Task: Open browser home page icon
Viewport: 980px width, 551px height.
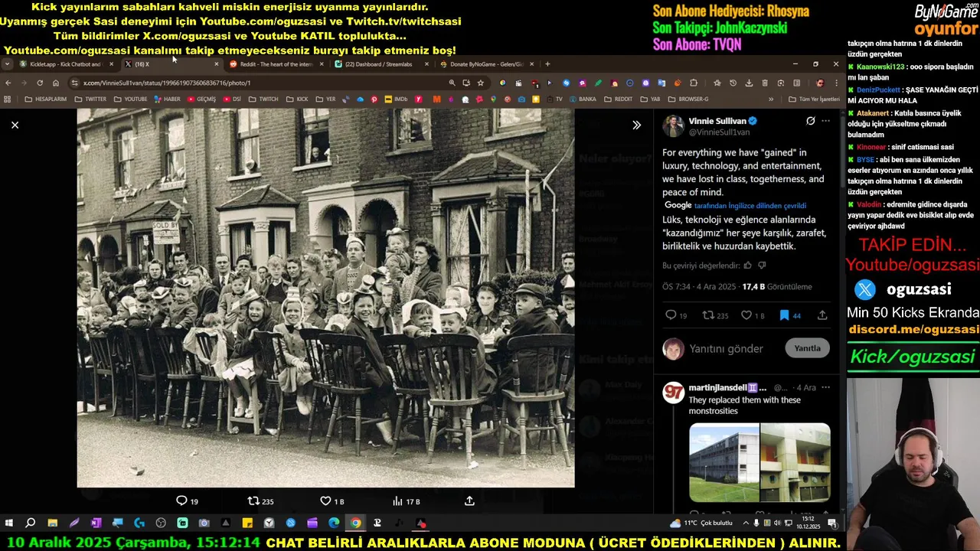Action: pyautogui.click(x=56, y=83)
